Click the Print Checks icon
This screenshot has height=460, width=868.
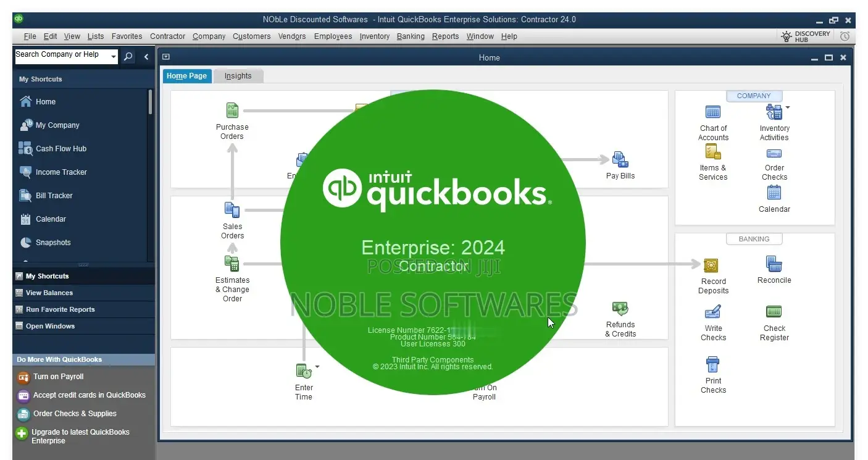coord(713,364)
